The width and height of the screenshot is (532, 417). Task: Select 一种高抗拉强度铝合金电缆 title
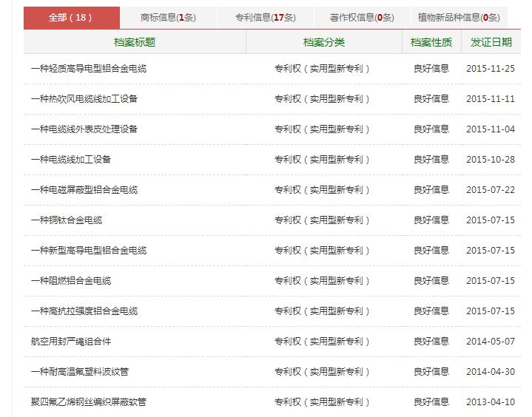pyautogui.click(x=84, y=311)
